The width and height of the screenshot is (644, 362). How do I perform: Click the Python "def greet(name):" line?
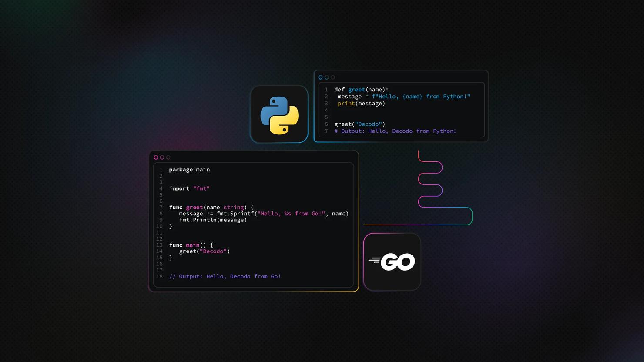361,90
